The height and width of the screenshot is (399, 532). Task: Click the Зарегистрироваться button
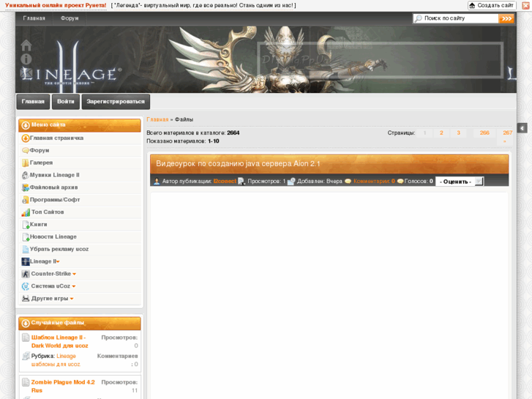coord(116,102)
